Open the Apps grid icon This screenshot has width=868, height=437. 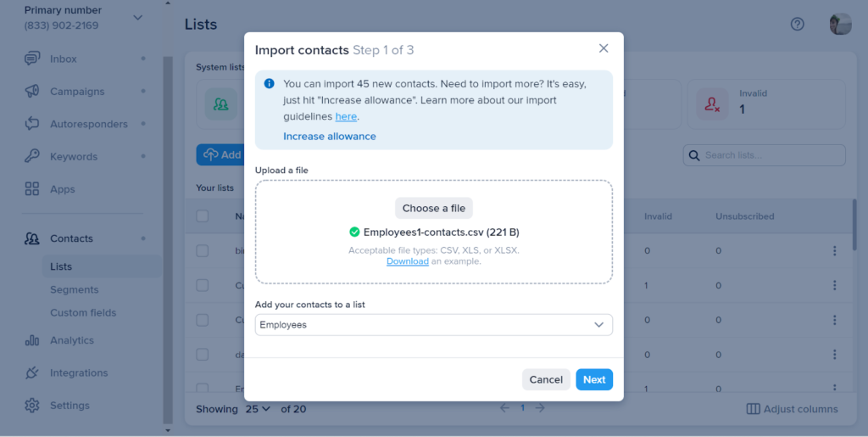pos(32,189)
